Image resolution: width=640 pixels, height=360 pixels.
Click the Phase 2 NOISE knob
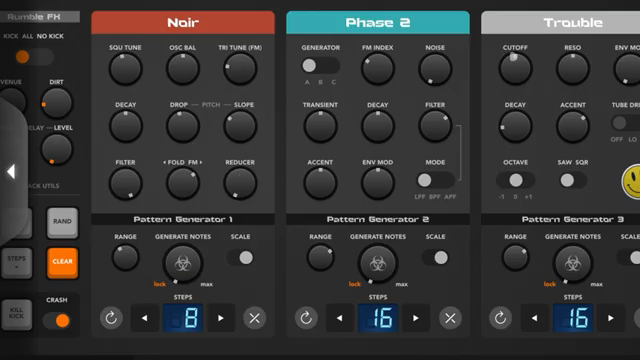pyautogui.click(x=435, y=69)
